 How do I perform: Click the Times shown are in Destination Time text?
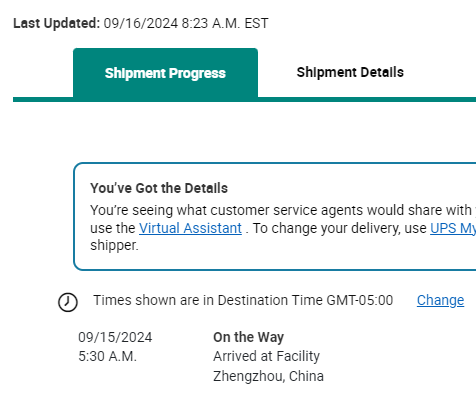coord(208,300)
